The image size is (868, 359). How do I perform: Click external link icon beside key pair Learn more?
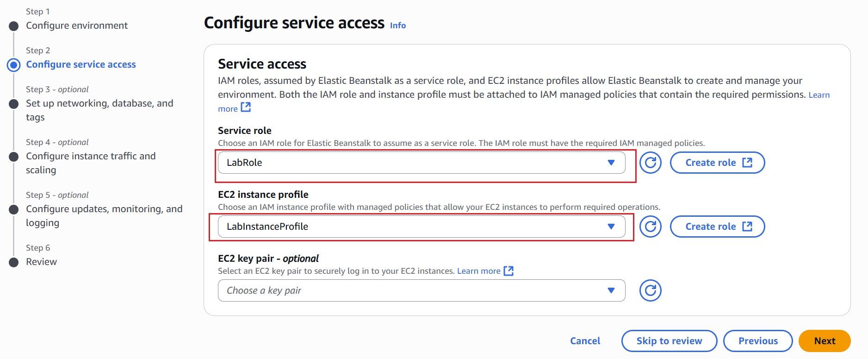coord(508,271)
